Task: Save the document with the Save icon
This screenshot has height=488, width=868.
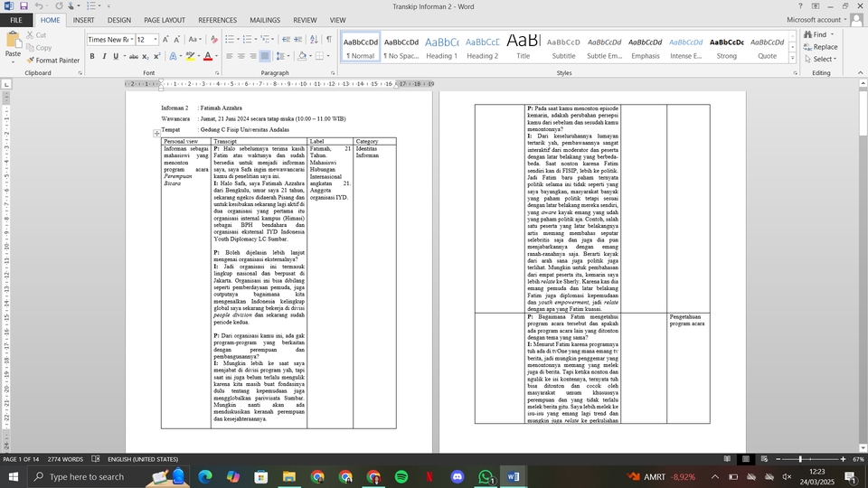Action: [x=23, y=6]
